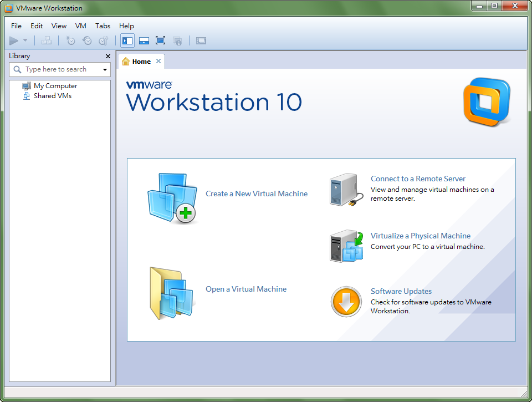The height and width of the screenshot is (402, 532).
Task: Click the Send Ctrl+Alt+Del toolbar icon
Action: pyautogui.click(x=47, y=40)
